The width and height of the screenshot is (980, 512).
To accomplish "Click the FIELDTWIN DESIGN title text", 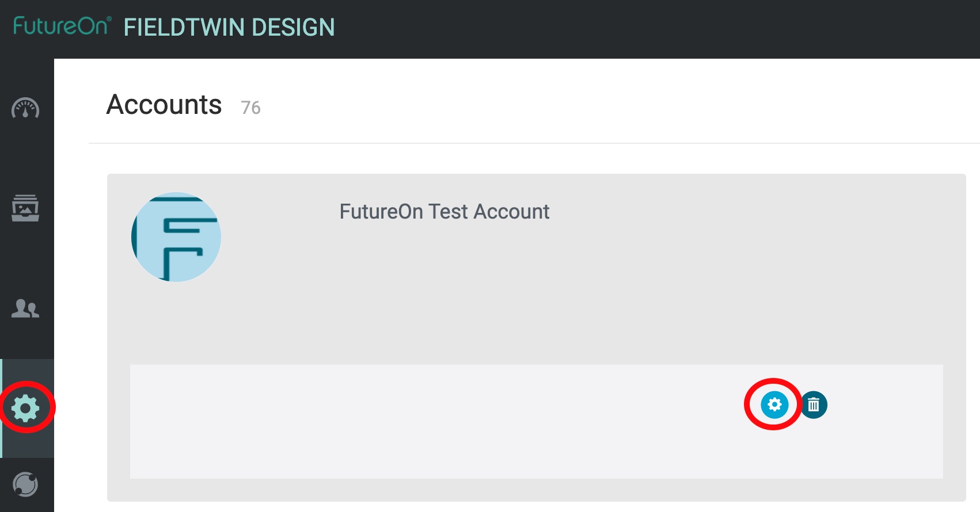I will pyautogui.click(x=229, y=28).
